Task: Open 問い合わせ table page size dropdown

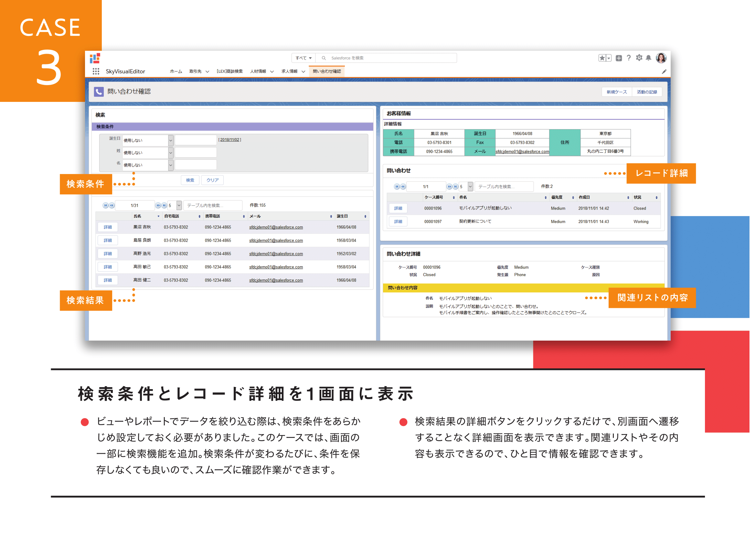Action: 466,186
